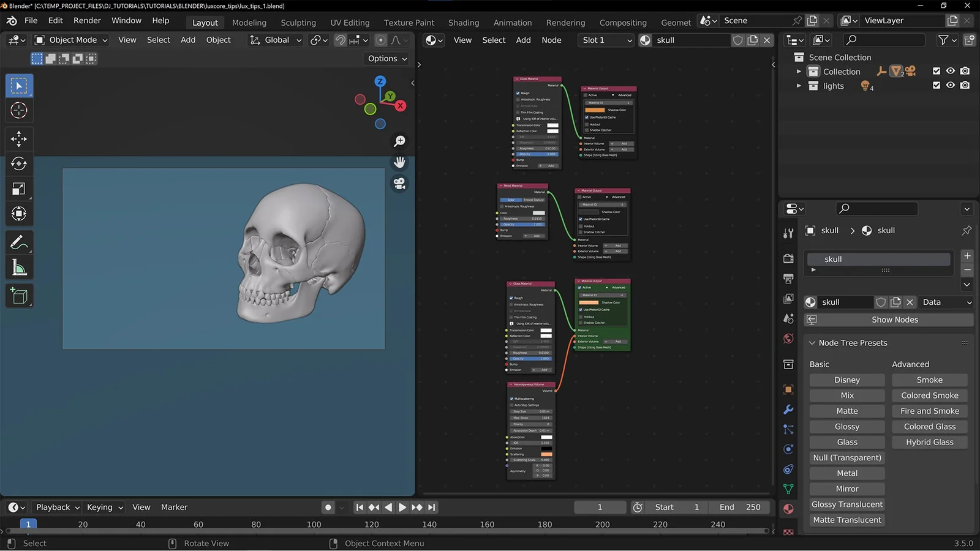This screenshot has width=980, height=551.
Task: Open the Material properties tab
Action: (x=788, y=508)
